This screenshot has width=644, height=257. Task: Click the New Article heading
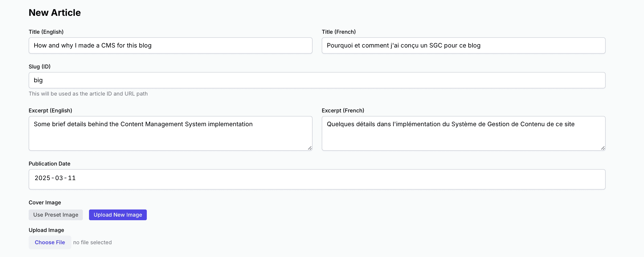pos(55,13)
